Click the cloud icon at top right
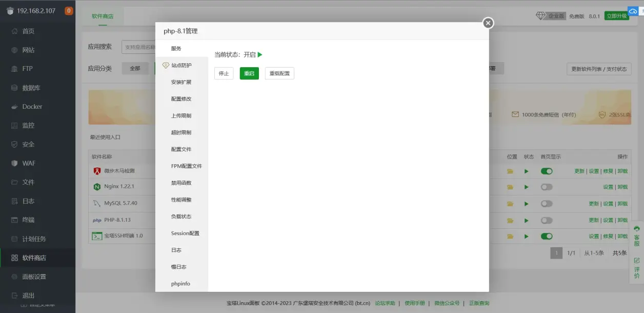The height and width of the screenshot is (313, 644). pos(633,11)
